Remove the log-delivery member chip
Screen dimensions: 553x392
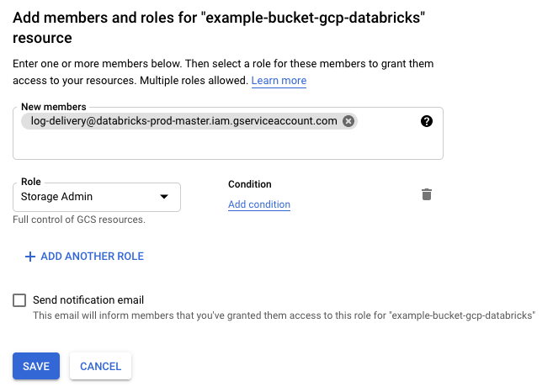348,121
